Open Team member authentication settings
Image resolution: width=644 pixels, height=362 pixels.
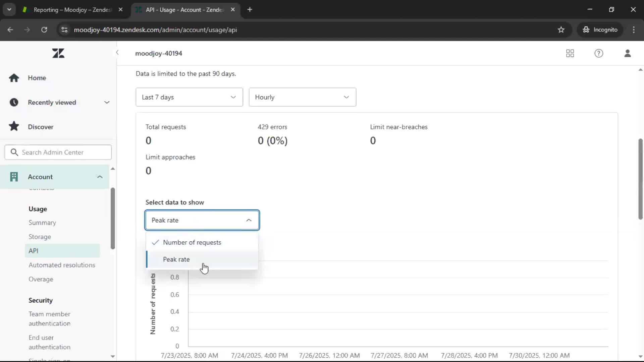click(x=49, y=319)
